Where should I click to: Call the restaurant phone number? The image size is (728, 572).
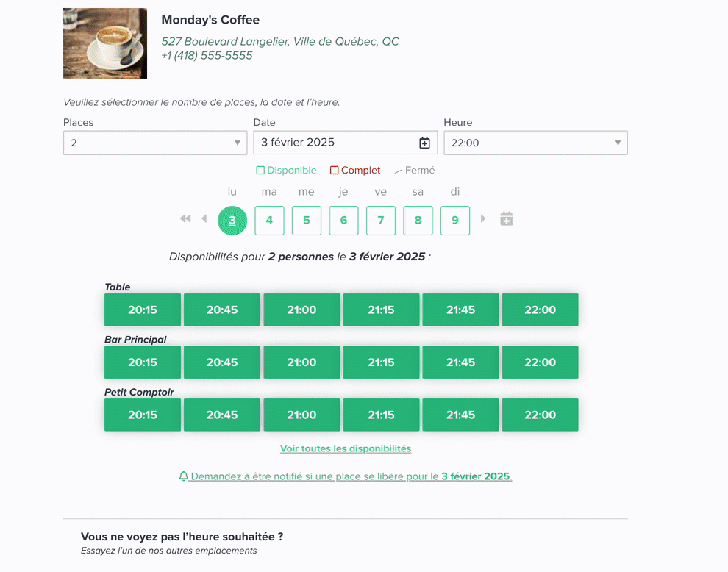pos(207,56)
